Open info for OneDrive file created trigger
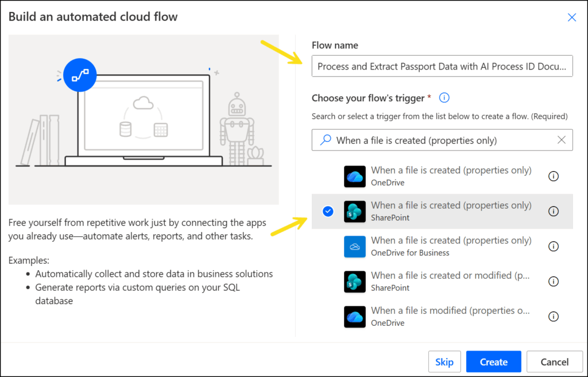 pos(554,176)
